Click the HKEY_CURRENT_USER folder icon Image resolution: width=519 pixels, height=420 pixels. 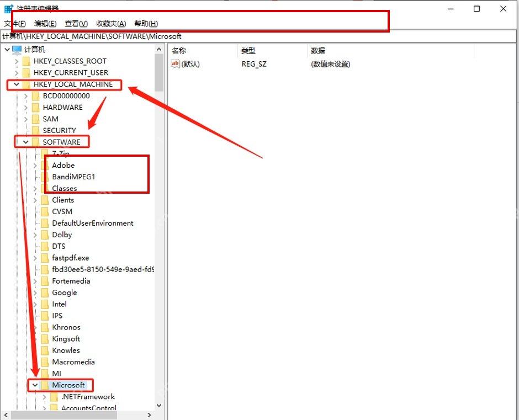(x=26, y=73)
